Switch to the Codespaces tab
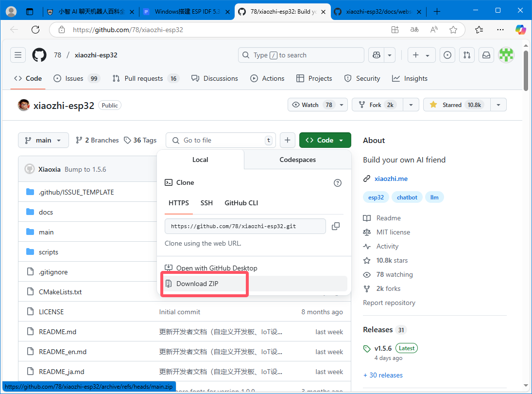 [x=297, y=160]
